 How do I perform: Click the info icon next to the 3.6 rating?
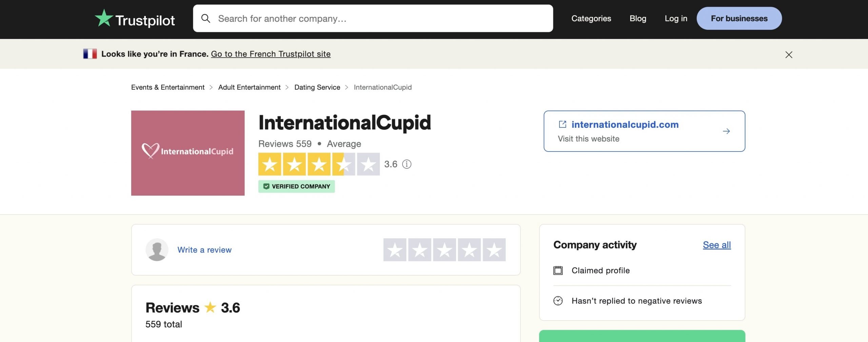[407, 164]
